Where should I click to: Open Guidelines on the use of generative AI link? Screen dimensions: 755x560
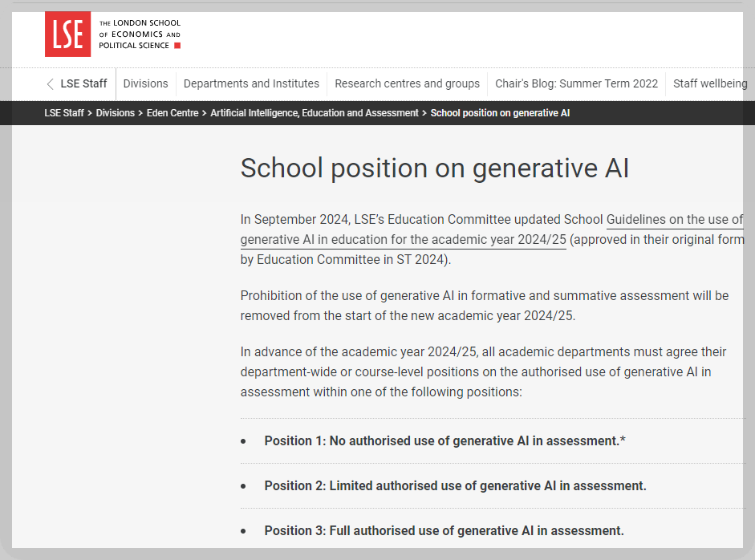click(x=492, y=229)
